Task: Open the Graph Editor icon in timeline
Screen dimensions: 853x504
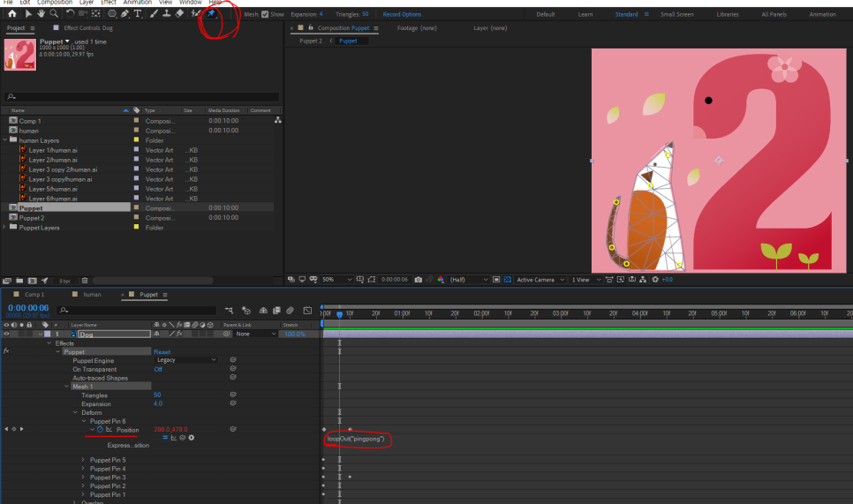Action: point(307,311)
